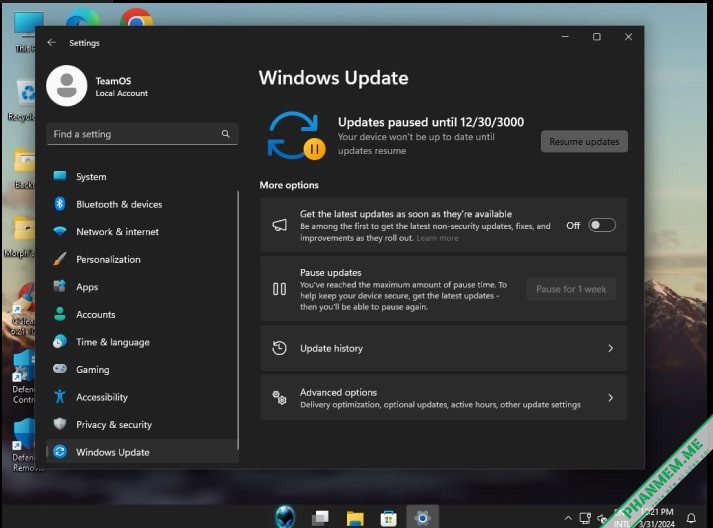
Task: Click the Find a setting search box
Action: point(142,134)
